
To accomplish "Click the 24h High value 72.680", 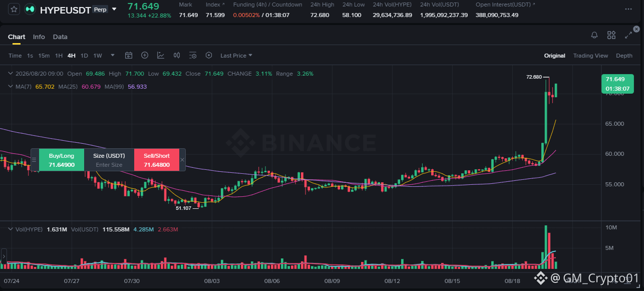I will click(320, 15).
